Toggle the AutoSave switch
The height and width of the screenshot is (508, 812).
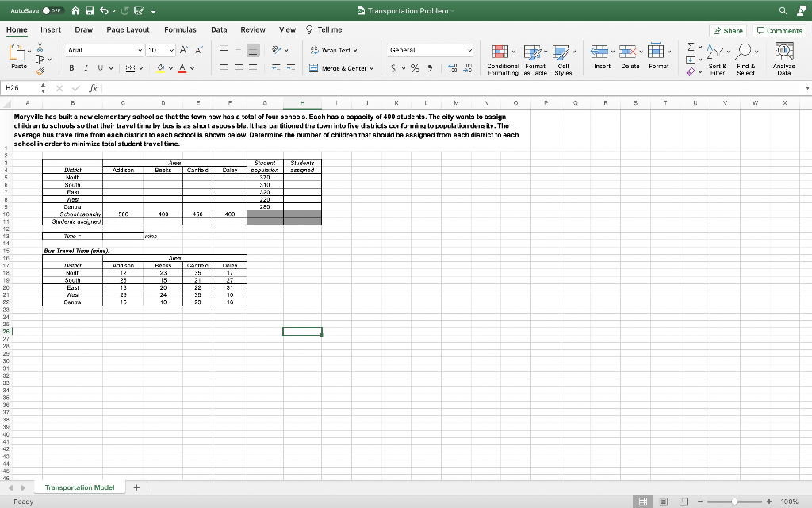coord(53,10)
